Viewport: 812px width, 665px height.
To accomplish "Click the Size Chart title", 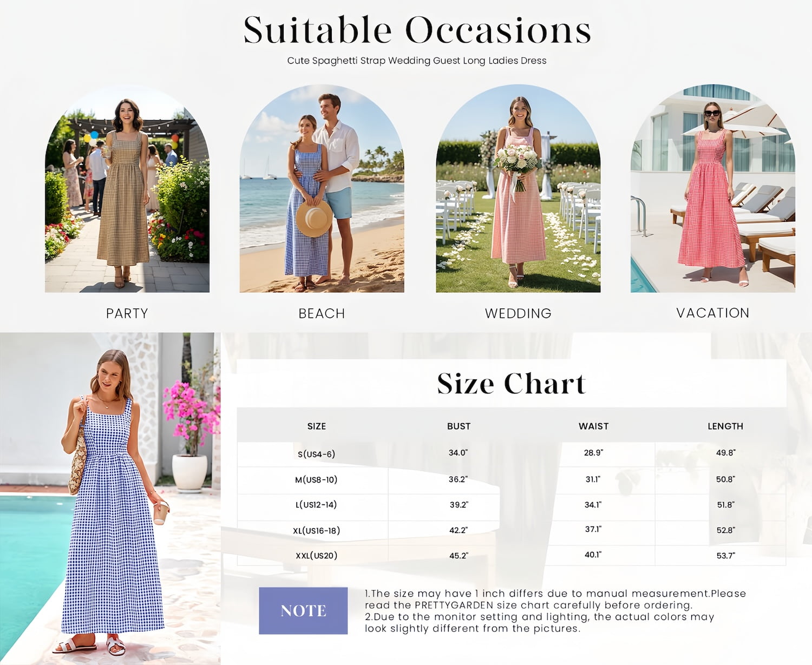I will pyautogui.click(x=512, y=384).
